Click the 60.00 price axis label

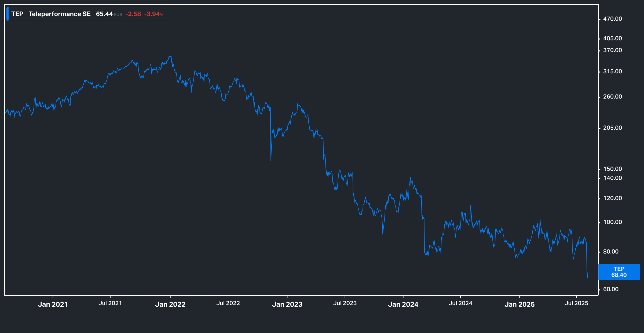[611, 289]
